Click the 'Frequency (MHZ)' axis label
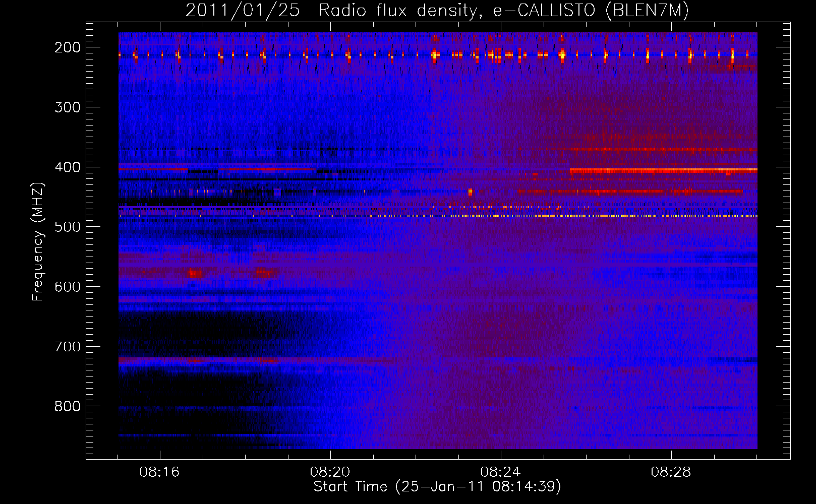Viewport: 816px width, 504px height. [x=38, y=241]
